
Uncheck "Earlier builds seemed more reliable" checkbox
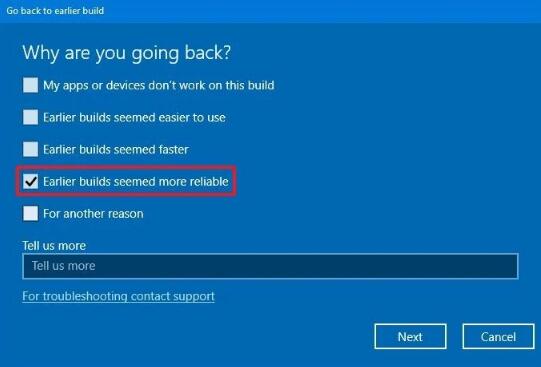pyautogui.click(x=30, y=181)
